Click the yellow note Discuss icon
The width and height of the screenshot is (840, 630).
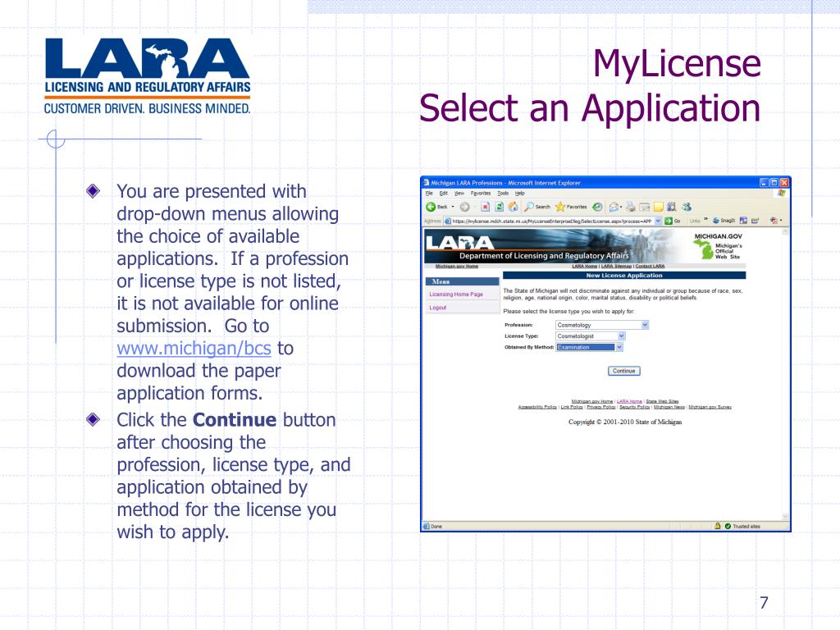(x=659, y=207)
